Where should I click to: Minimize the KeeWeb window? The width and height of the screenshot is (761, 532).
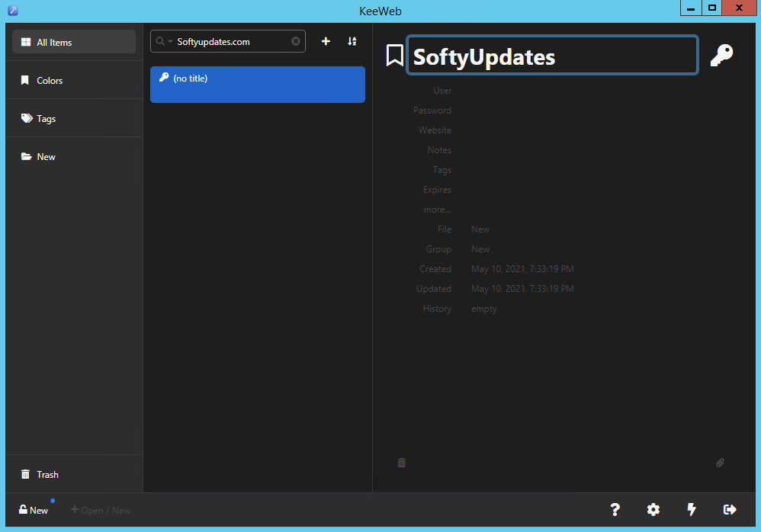coord(691,8)
